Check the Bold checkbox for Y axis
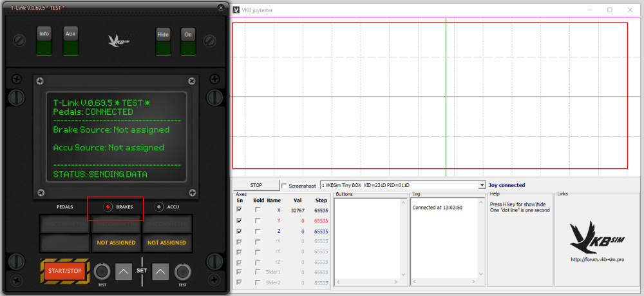This screenshot has width=644, height=296. point(258,221)
